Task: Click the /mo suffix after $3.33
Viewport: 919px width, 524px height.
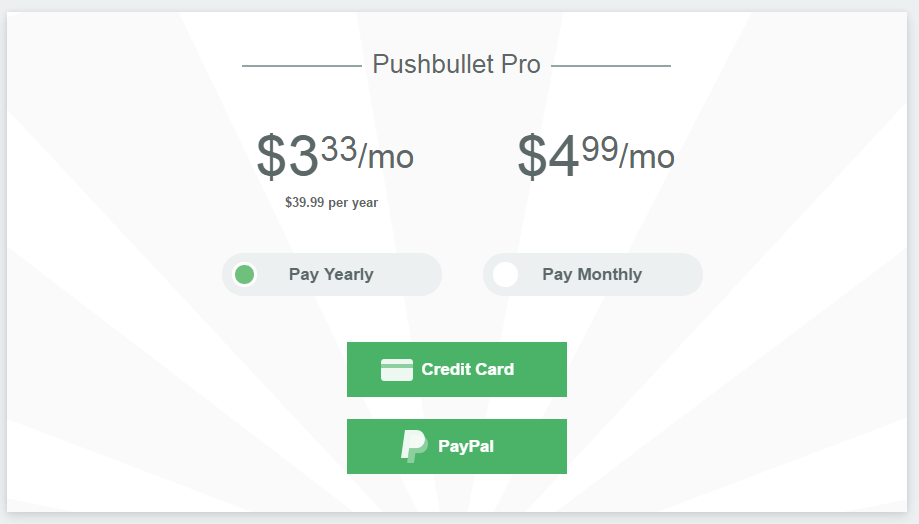Action: click(386, 155)
